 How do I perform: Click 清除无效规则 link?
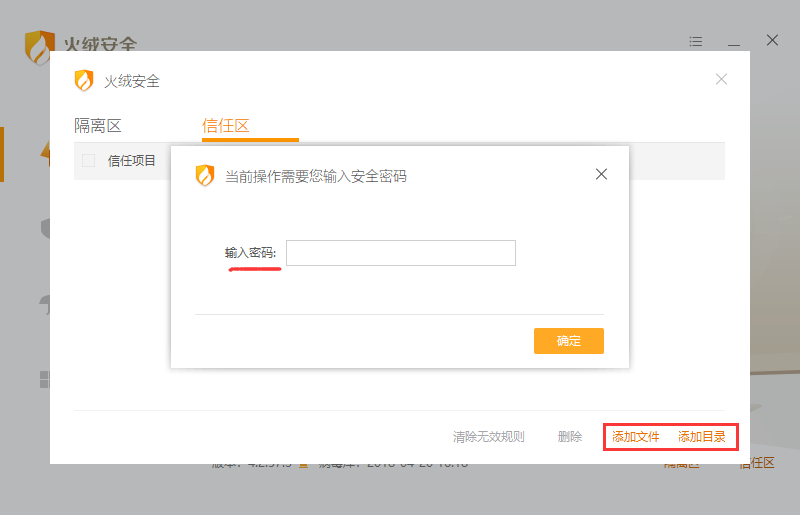click(x=488, y=437)
